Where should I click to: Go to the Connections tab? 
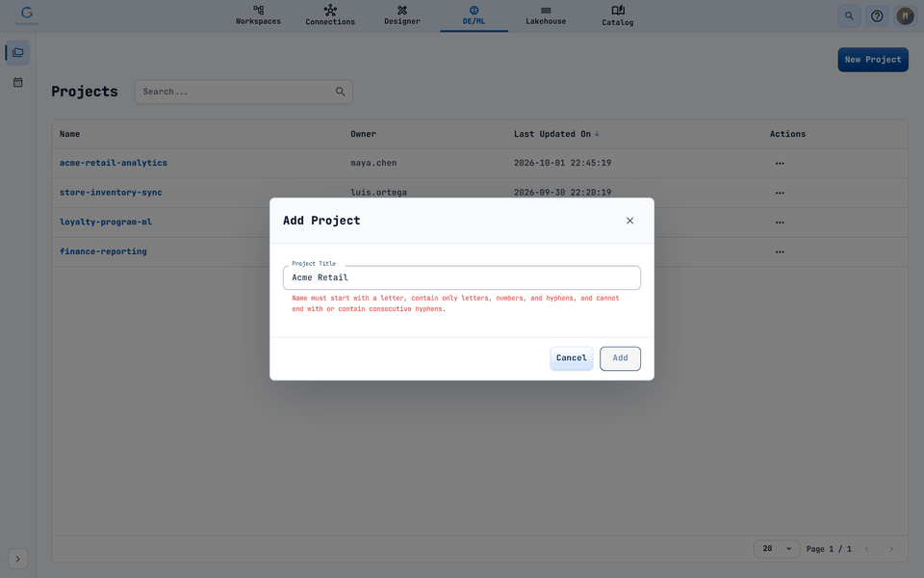click(x=330, y=16)
